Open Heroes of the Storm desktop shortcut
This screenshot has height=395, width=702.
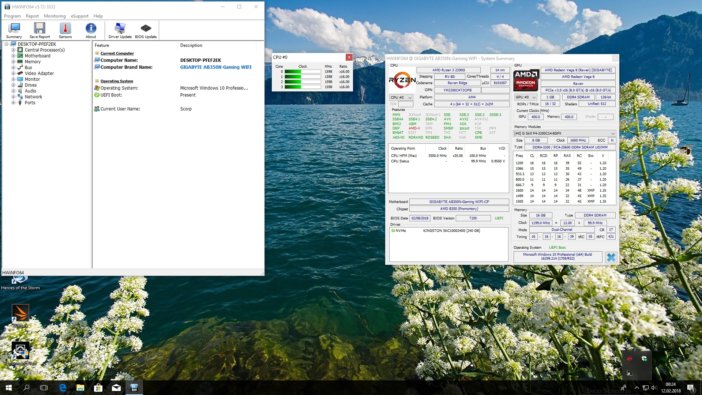tap(20, 283)
